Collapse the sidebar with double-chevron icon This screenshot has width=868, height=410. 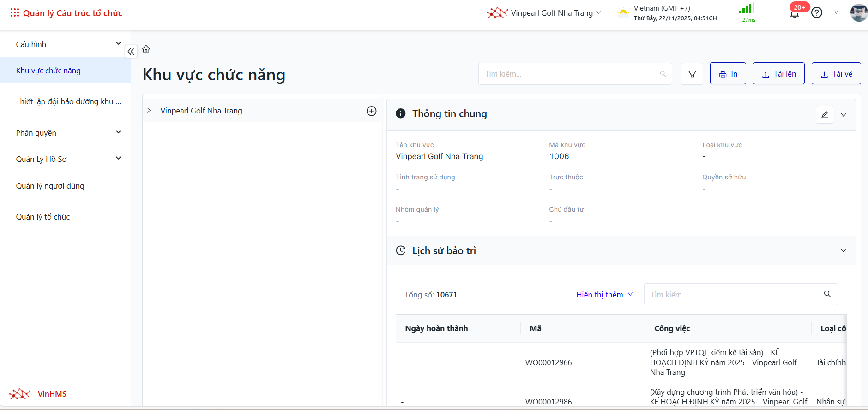pyautogui.click(x=131, y=52)
